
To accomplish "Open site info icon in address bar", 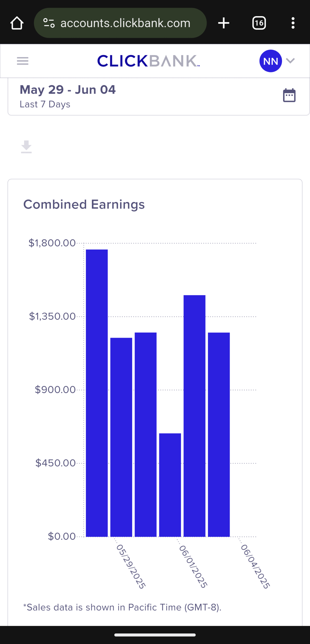I will tap(49, 23).
